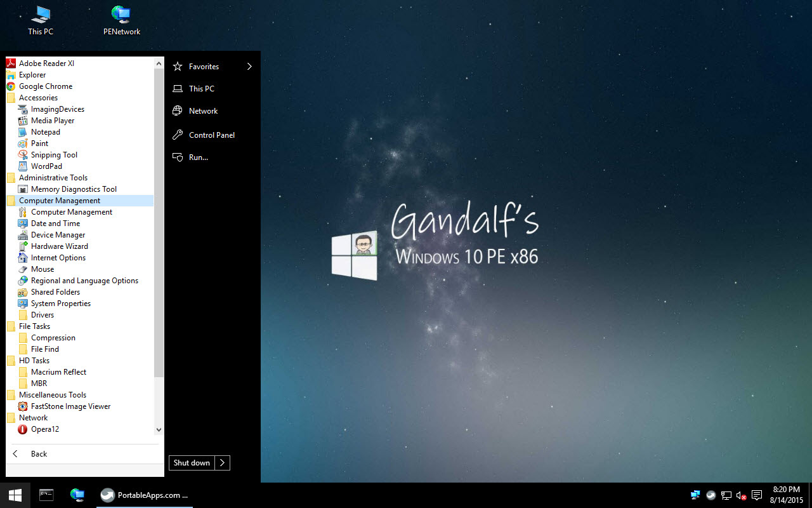Click the program list scrollbar thumb

159,223
